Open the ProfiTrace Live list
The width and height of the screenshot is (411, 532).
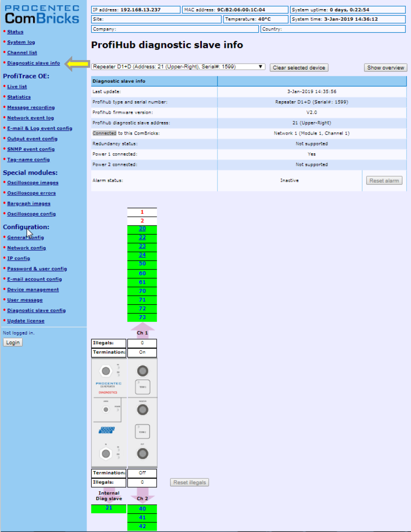click(x=17, y=87)
